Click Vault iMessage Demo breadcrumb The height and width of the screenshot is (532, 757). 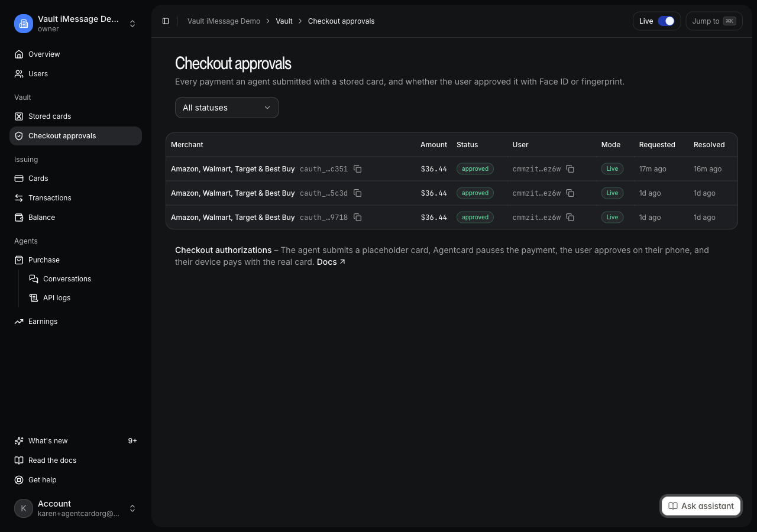click(224, 21)
